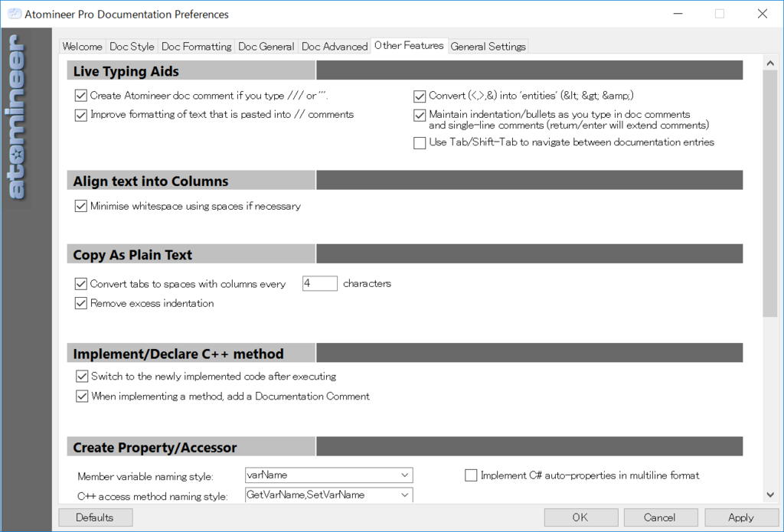This screenshot has width=784, height=532.
Task: Close the Atomineer preferences window
Action: [762, 14]
